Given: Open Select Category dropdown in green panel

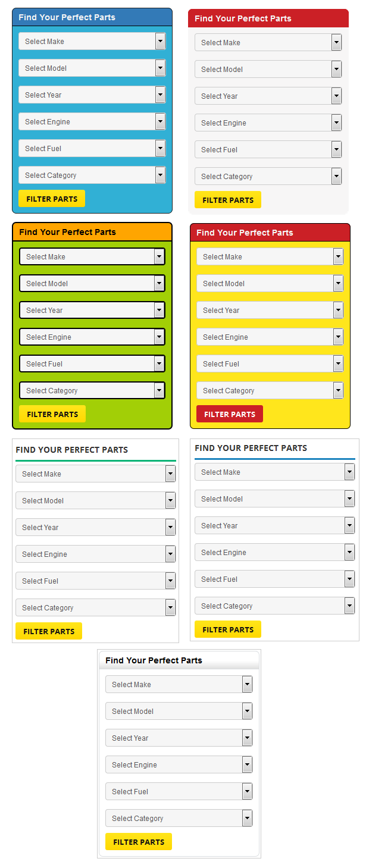Looking at the screenshot, I should 92,390.
